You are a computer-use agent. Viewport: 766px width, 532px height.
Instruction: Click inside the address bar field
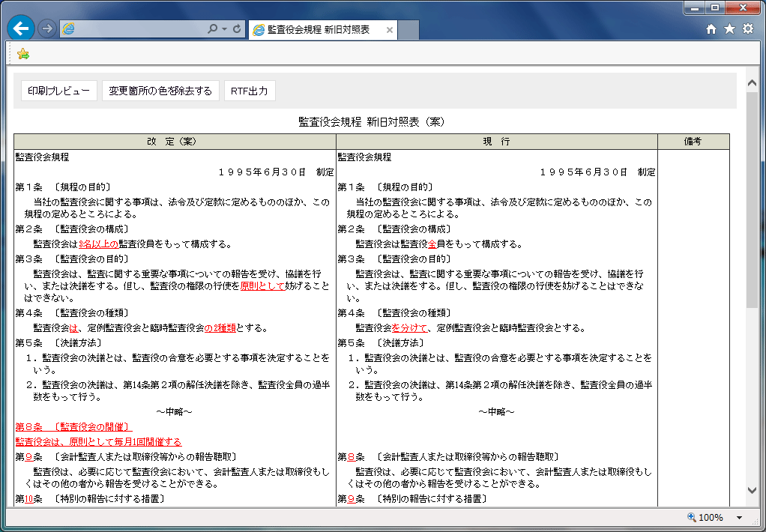point(135,28)
